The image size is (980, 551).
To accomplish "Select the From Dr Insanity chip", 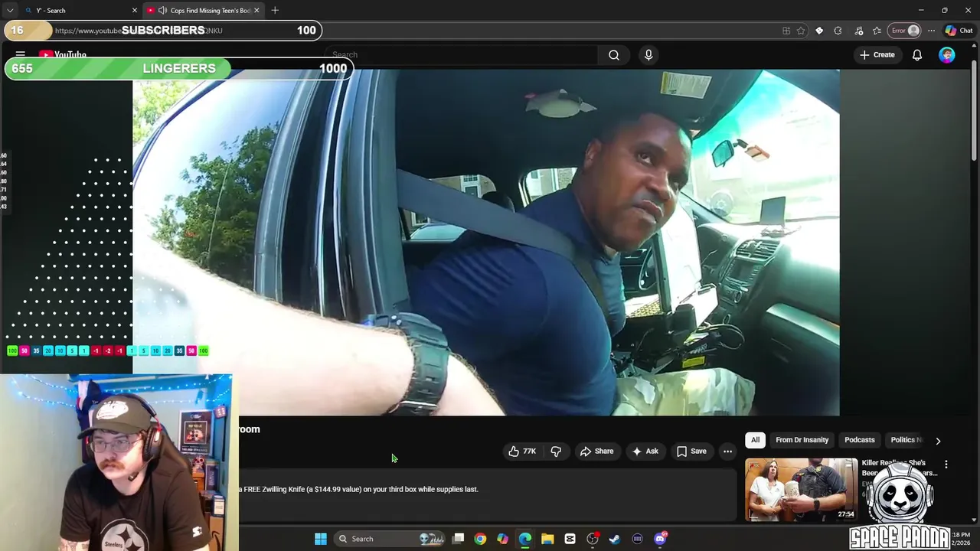I will (x=802, y=440).
